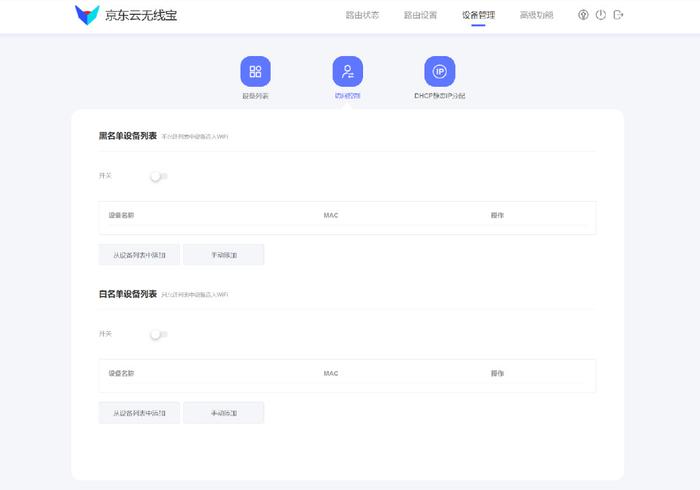Screen dimensions: 700x490
Task: Click blacklist 从设备列表中添加 button
Action: [139, 255]
